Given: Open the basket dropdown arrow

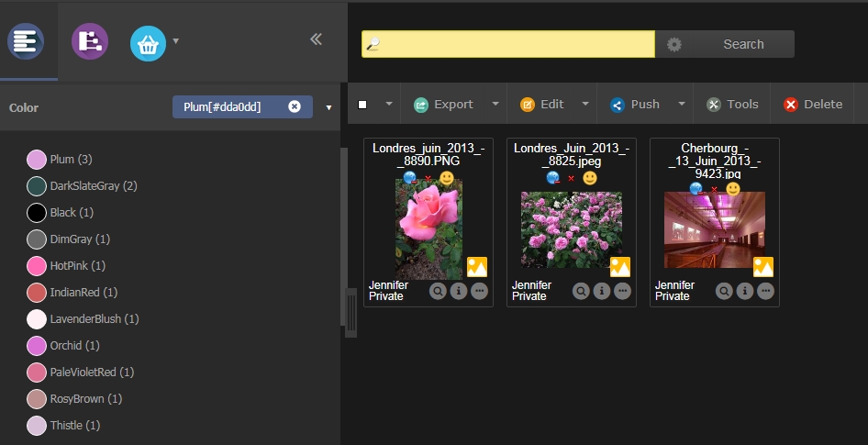Looking at the screenshot, I should tap(175, 40).
